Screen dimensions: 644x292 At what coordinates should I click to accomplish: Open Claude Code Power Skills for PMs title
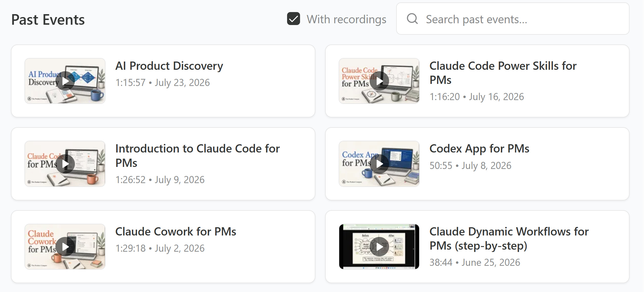pos(503,73)
